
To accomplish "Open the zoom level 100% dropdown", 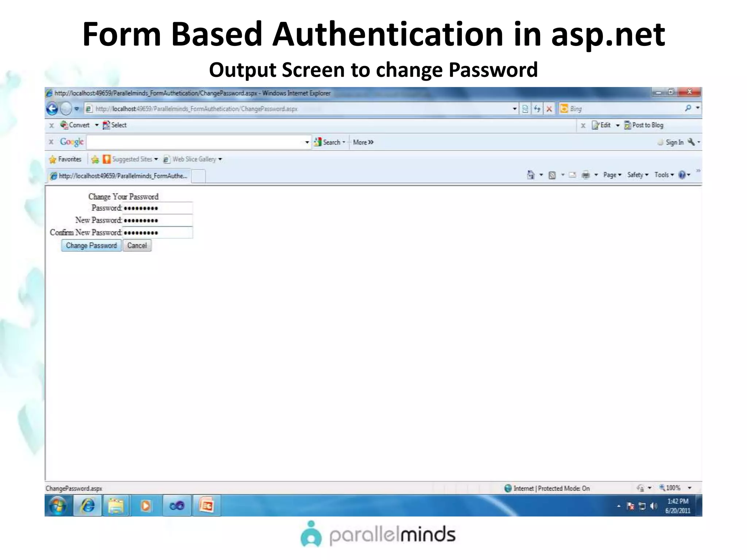I will 689,488.
